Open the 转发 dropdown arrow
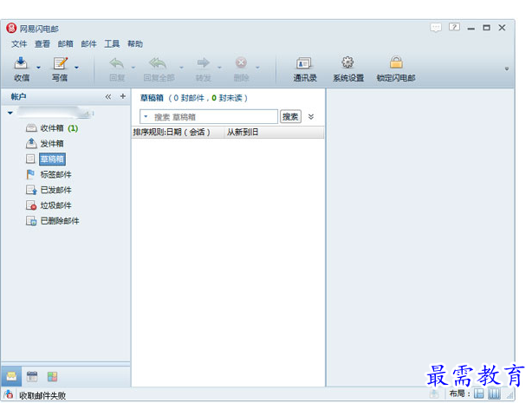Viewport: 532px width, 403px height. tap(219, 68)
